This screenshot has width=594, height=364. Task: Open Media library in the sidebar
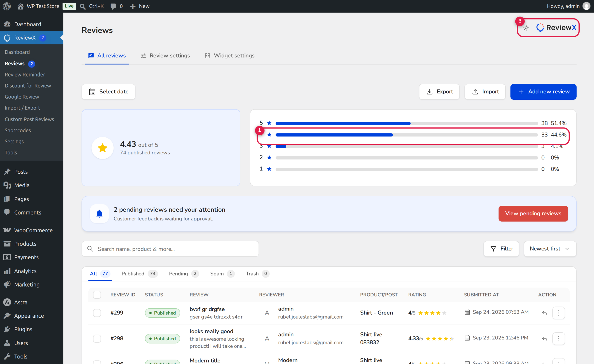click(32, 185)
